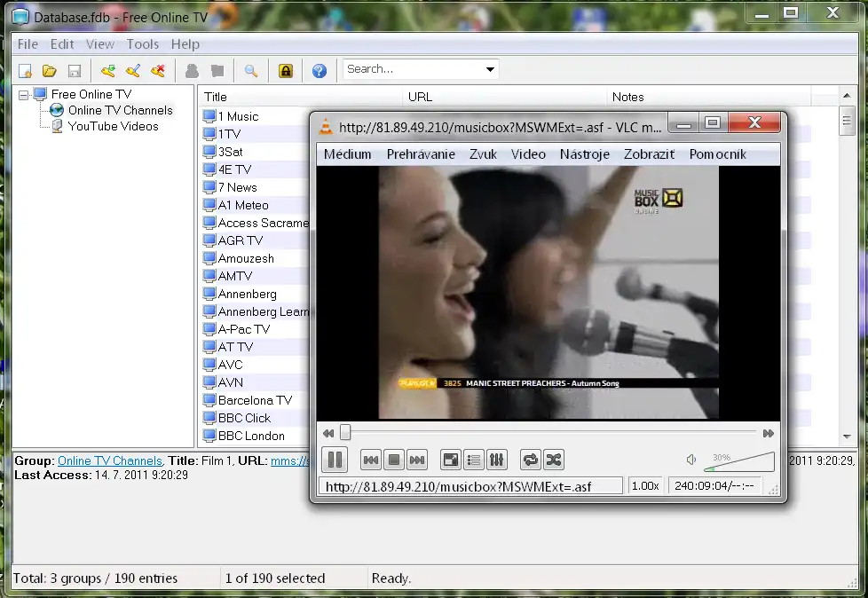Viewport: 868px width, 598px height.
Task: Open the File menu
Action: coord(28,44)
